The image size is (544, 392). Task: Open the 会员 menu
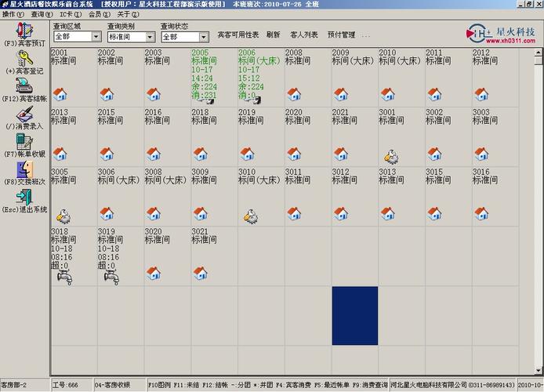point(100,14)
